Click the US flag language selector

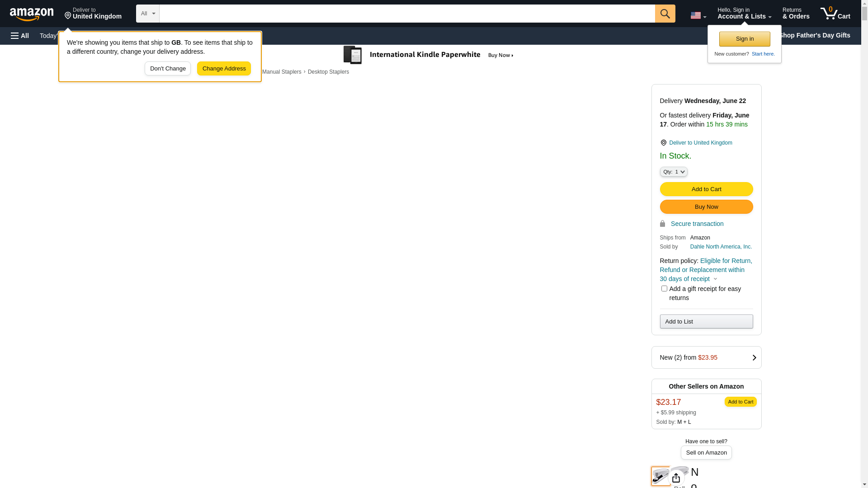[x=698, y=15]
